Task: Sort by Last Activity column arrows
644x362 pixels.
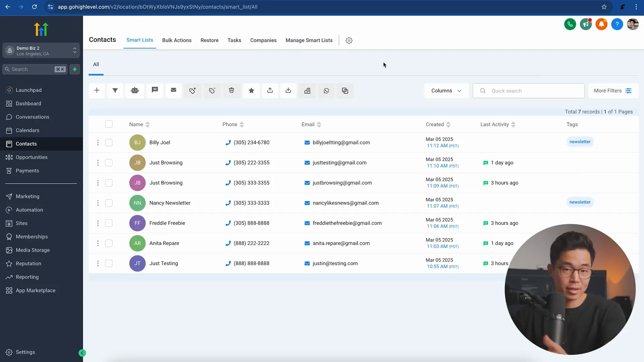Action: [513, 125]
